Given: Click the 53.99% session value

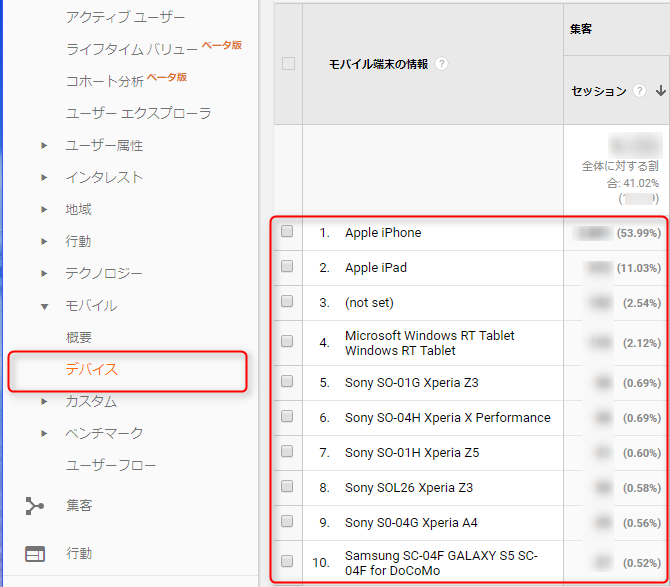Looking at the screenshot, I should [639, 233].
